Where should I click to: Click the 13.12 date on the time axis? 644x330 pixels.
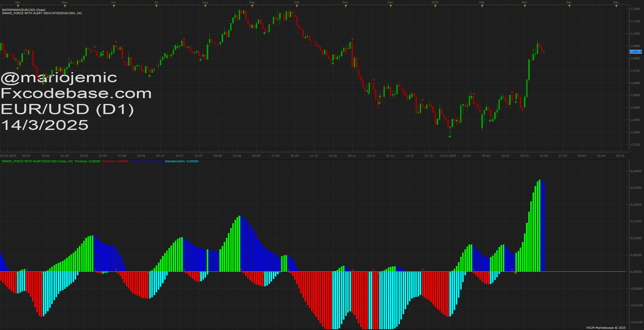click(x=409, y=156)
